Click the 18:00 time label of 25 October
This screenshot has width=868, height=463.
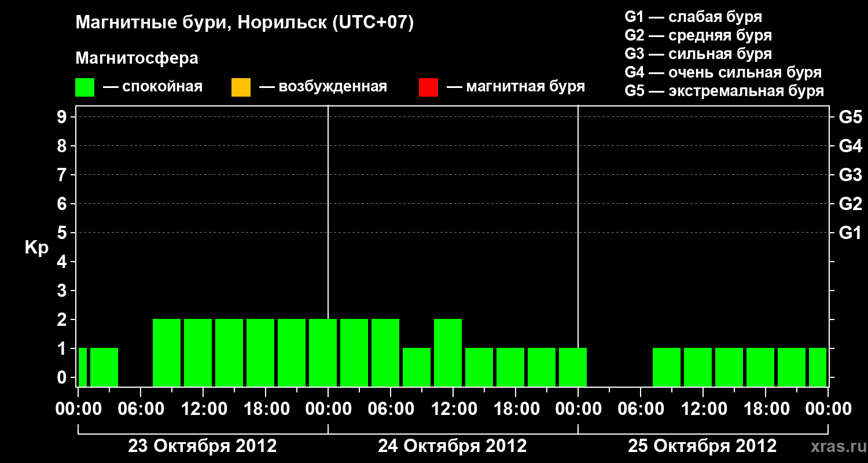766,409
